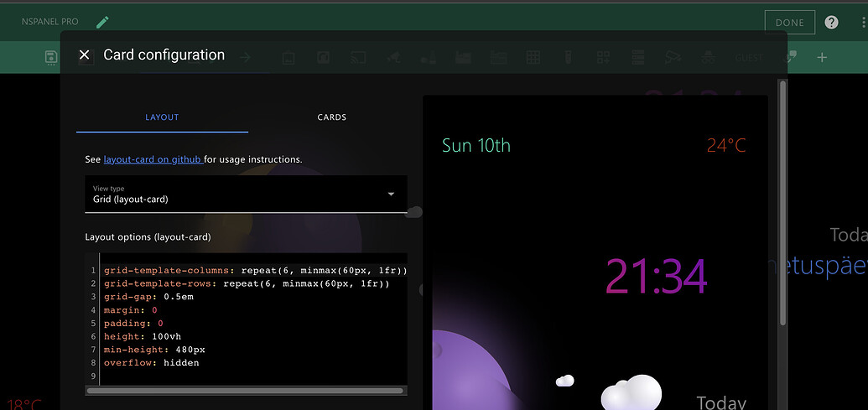Click the small cloud icon in preview
This screenshot has width=868, height=410.
(564, 381)
